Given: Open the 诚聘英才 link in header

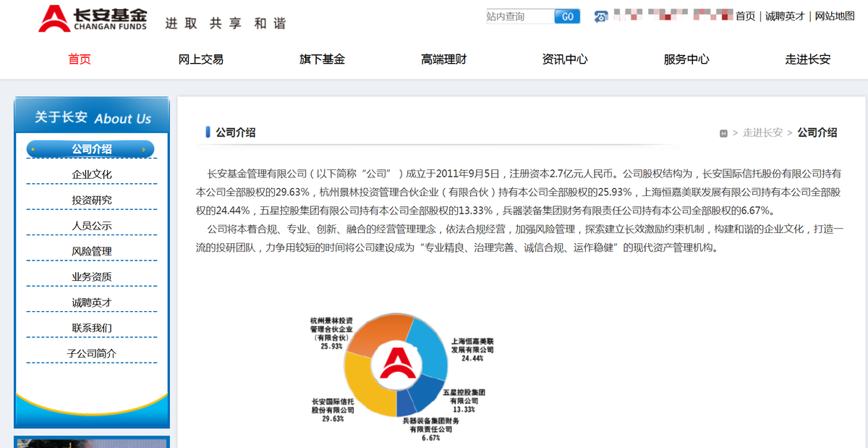Looking at the screenshot, I should coord(785,16).
